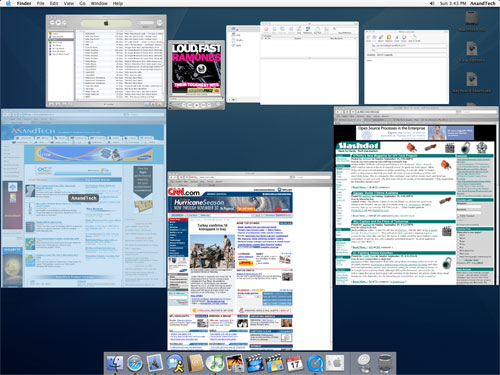
Task: Open Safari from the dock
Action: [135, 363]
